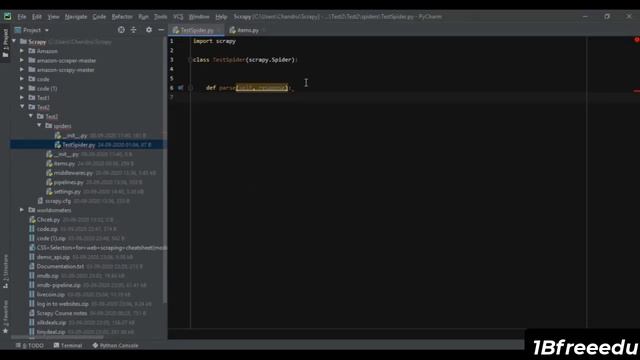The image size is (640, 360).
Task: Expand the amazon-scraper-master folder
Action: tap(22, 60)
